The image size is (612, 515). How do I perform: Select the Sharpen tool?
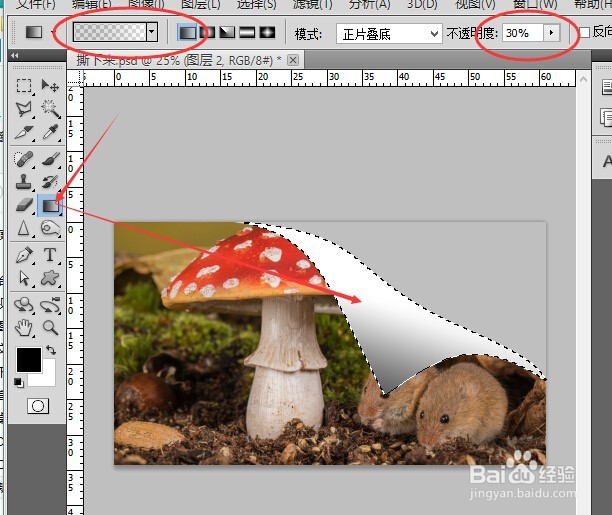coord(23,228)
